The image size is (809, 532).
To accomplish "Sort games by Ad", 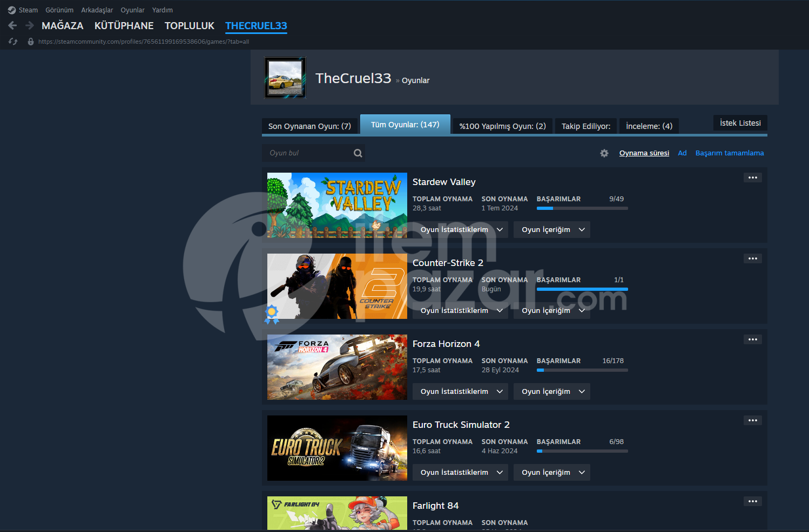I will [x=683, y=153].
